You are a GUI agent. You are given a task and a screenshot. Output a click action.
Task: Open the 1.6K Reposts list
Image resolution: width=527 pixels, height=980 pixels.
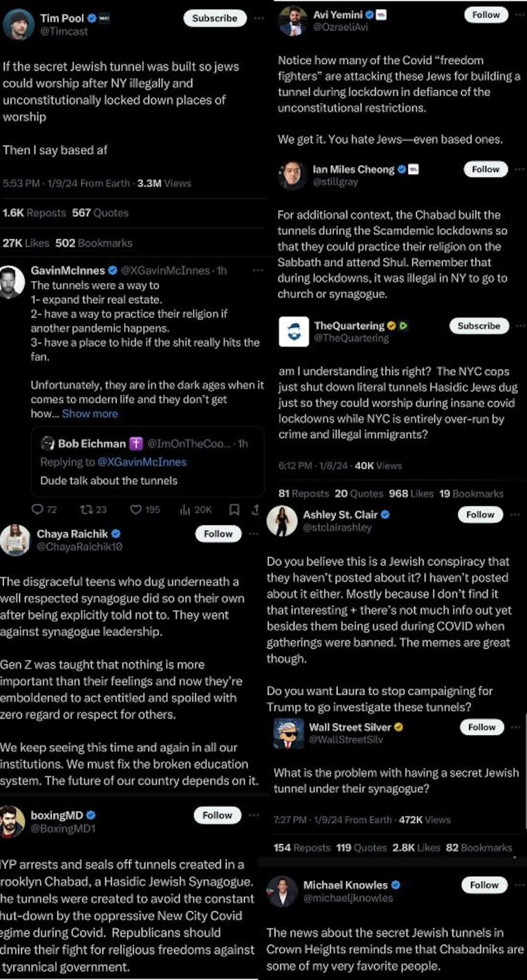(34, 213)
